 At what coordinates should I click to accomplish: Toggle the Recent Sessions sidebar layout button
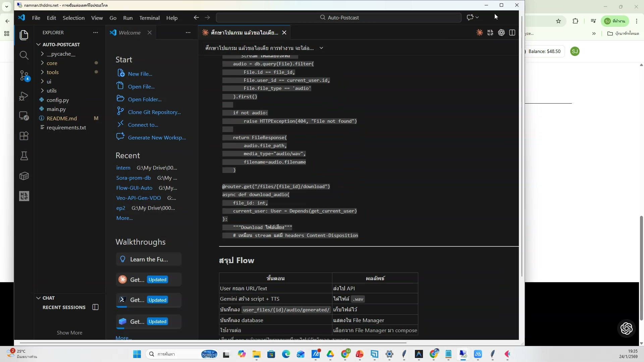point(95,307)
